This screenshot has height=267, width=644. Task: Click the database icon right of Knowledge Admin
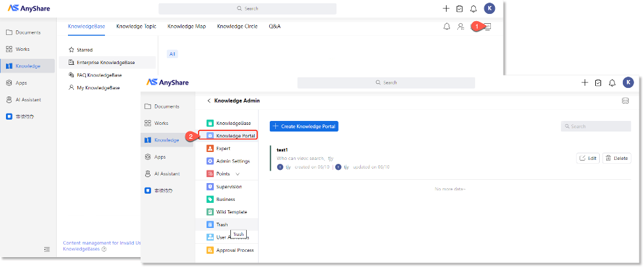click(625, 101)
